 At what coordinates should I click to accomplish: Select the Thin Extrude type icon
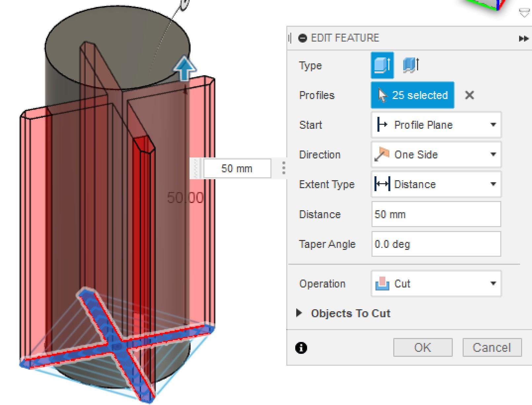pos(411,65)
